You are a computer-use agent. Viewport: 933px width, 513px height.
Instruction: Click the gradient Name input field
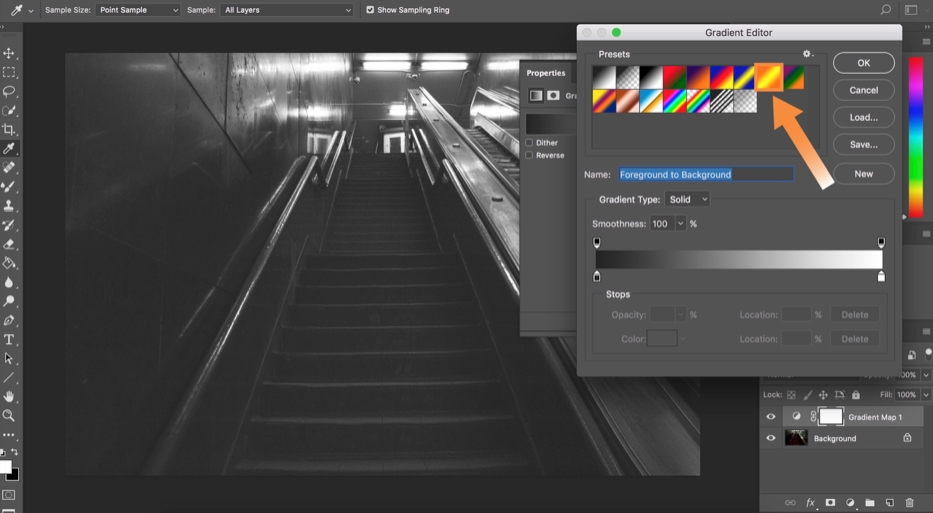[706, 174]
